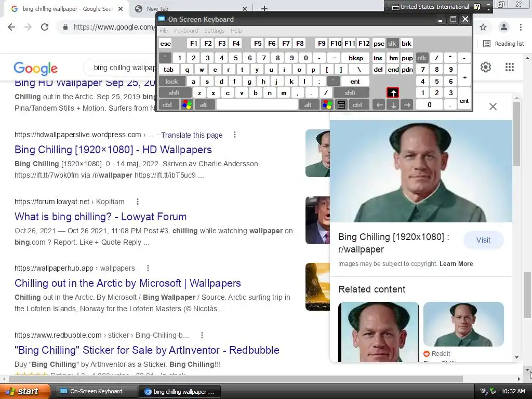Bookmark page with the star icon

[x=483, y=27]
